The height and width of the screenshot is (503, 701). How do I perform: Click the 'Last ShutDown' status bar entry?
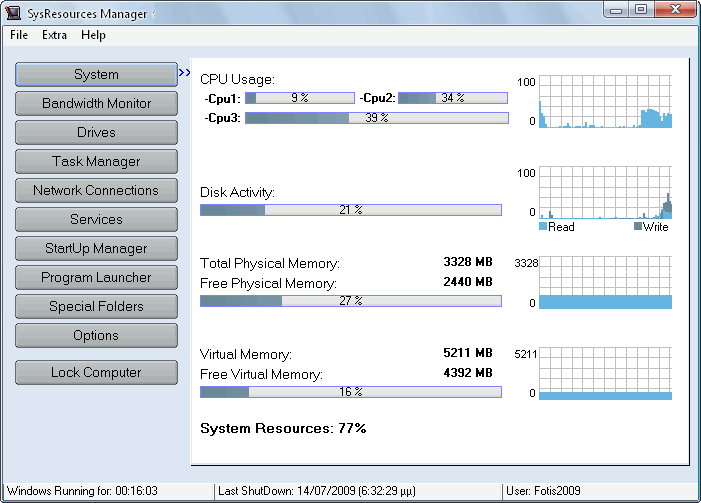[x=317, y=491]
